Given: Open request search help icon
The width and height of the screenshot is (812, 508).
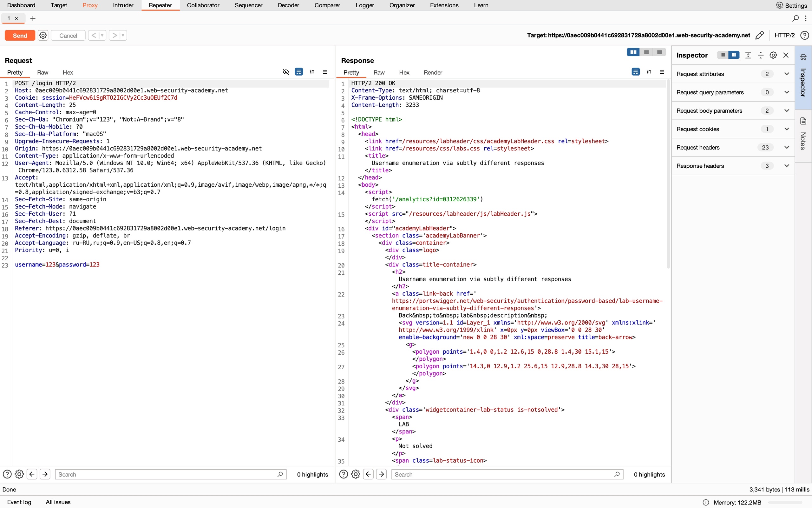Looking at the screenshot, I should 7,474.
